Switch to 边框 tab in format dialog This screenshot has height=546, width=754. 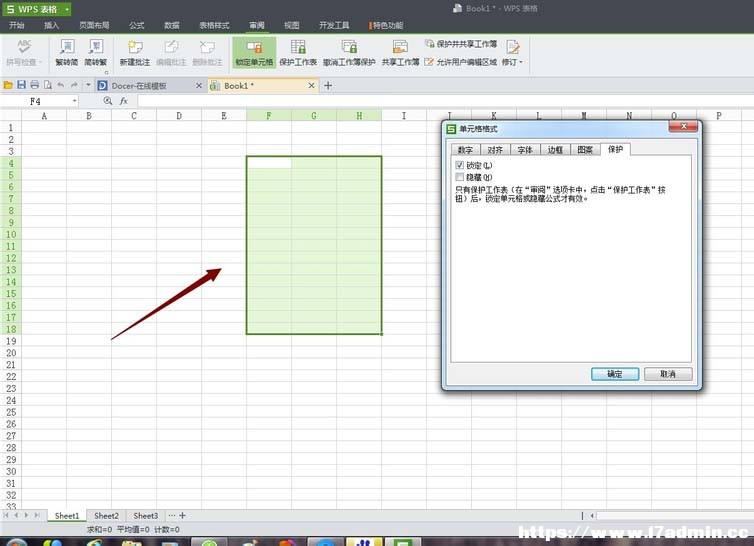(x=555, y=150)
